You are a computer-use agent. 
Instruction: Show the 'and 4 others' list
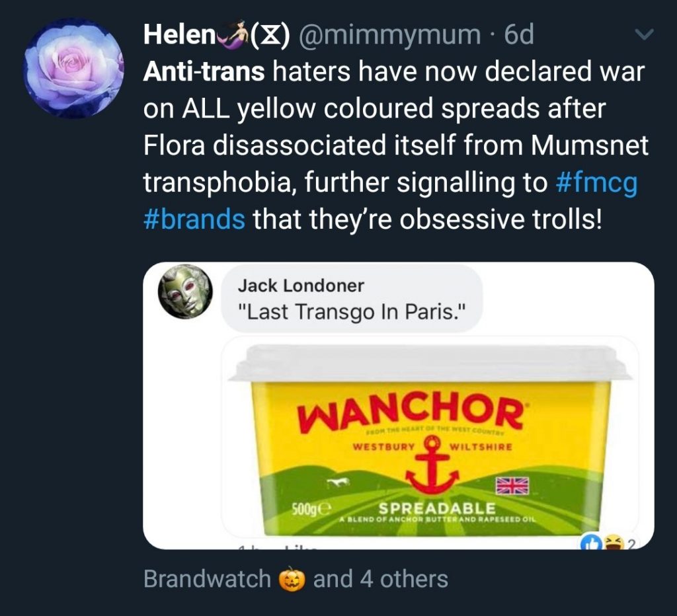click(x=381, y=579)
